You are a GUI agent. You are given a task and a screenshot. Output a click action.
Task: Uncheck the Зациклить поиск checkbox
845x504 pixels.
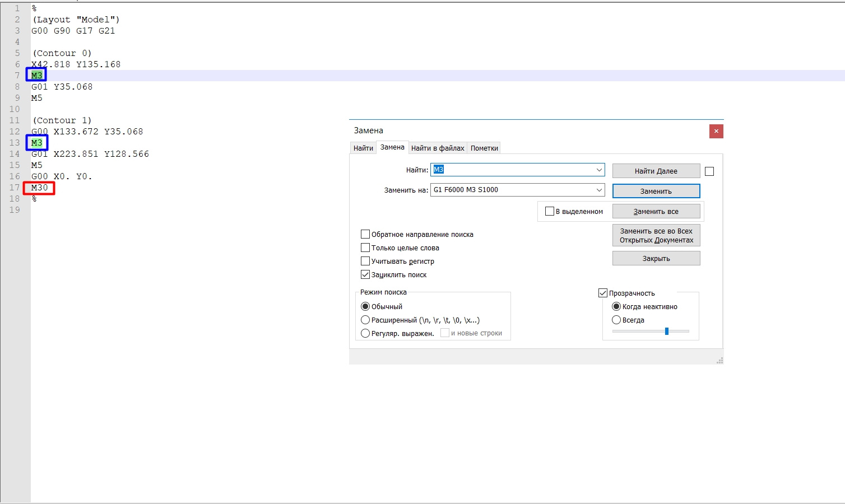click(365, 274)
